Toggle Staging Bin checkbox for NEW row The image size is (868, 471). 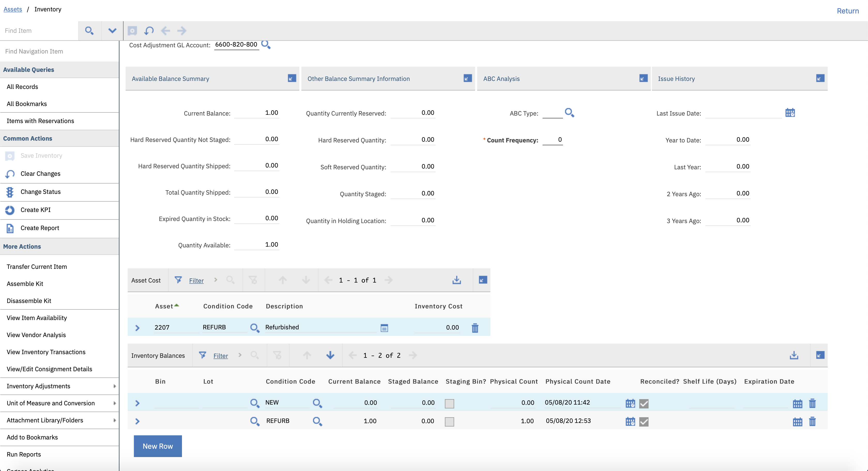point(449,403)
